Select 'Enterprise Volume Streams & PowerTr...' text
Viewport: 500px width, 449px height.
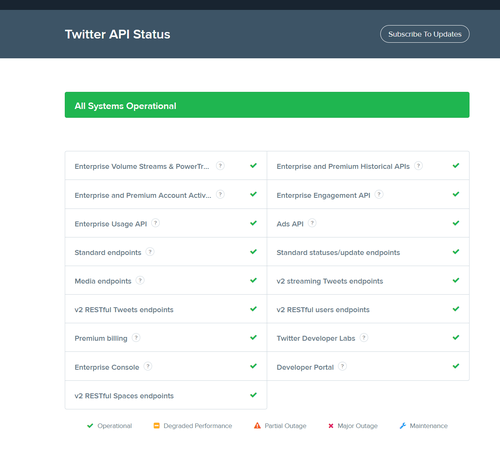(x=142, y=166)
